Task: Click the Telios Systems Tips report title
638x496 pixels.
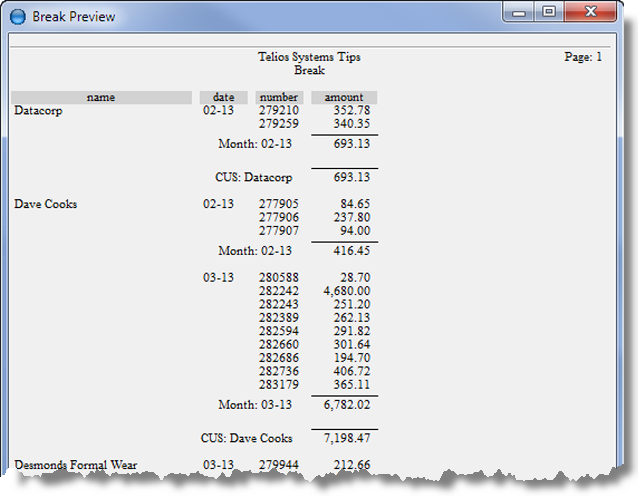Action: coord(309,58)
